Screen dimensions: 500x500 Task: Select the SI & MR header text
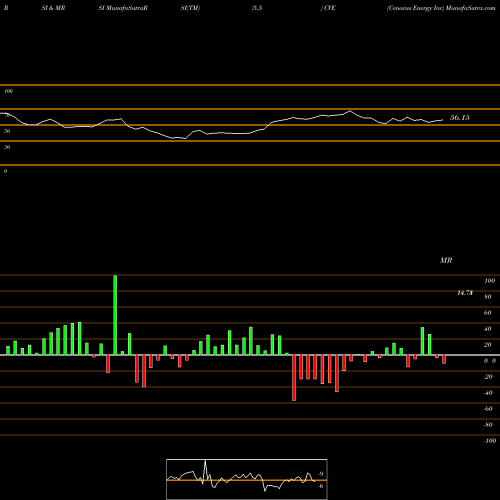(53, 8)
